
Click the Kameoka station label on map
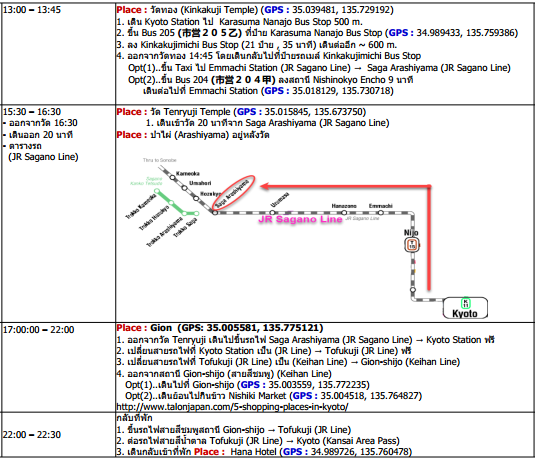188,174
